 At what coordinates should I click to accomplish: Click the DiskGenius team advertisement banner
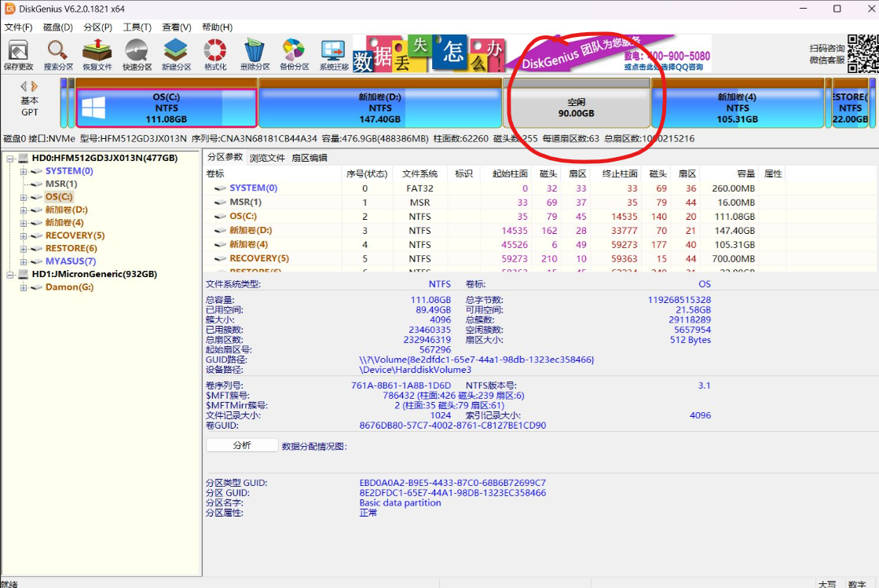click(x=610, y=53)
